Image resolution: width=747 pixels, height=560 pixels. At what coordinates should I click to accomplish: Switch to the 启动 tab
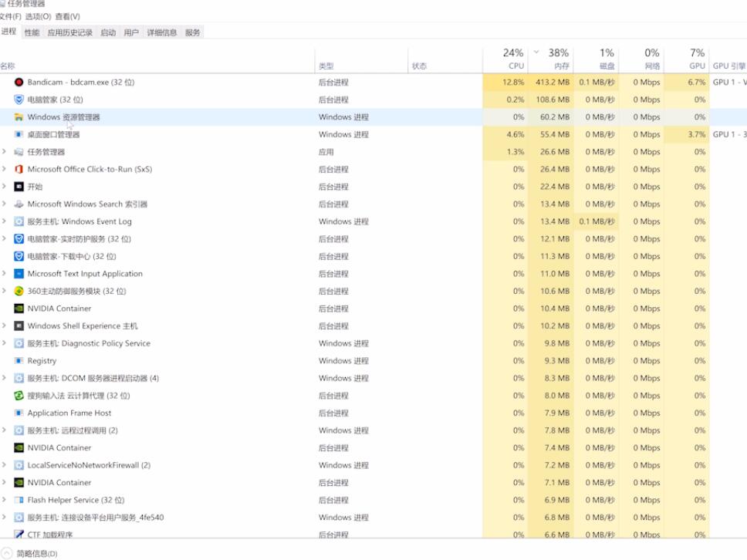[x=108, y=32]
